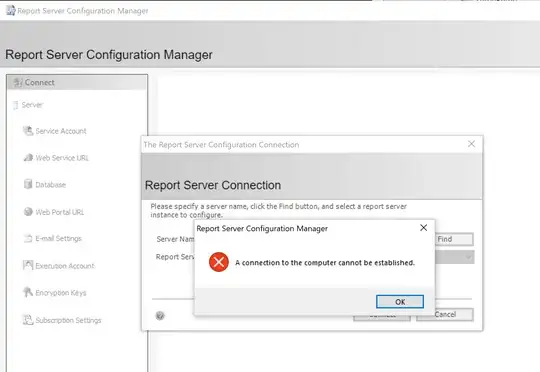Click the Database cylinder icon
This screenshot has width=540, height=372.
click(28, 184)
